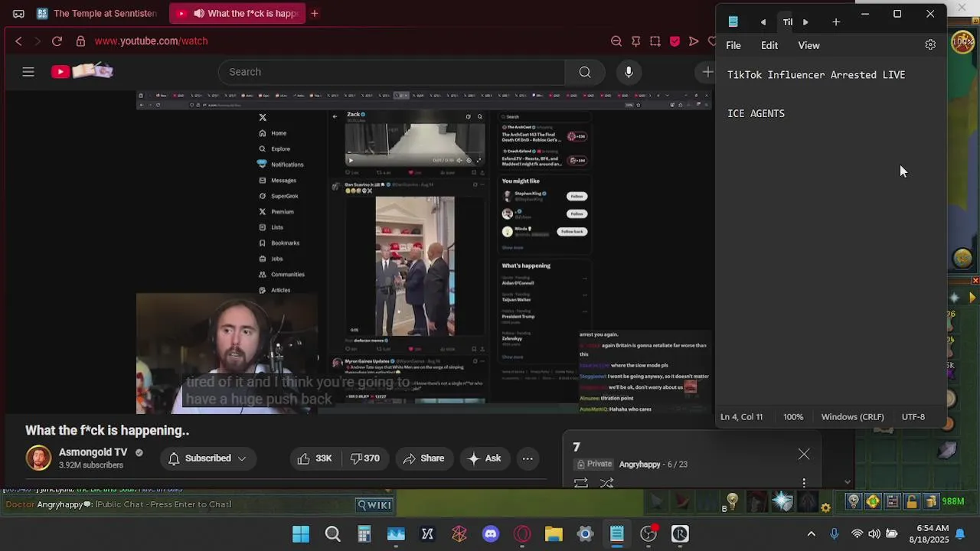The height and width of the screenshot is (551, 980).
Task: Share the Asmongold video
Action: (x=423, y=458)
